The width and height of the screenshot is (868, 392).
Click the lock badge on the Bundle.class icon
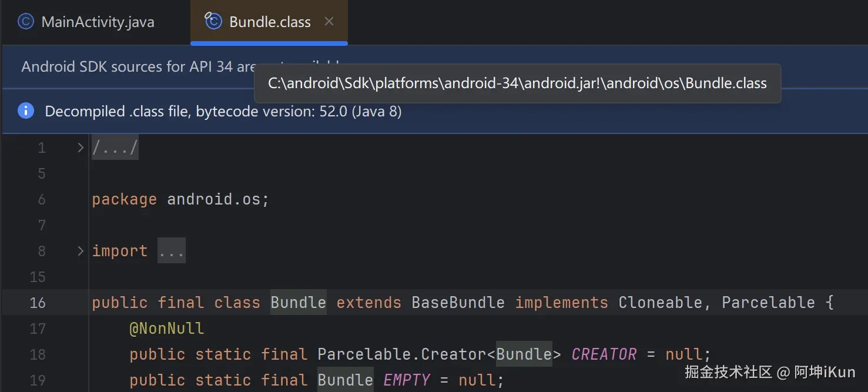click(x=208, y=16)
